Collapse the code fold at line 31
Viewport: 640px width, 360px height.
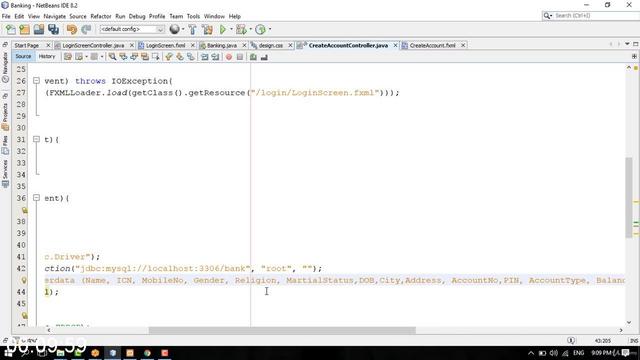[x=36, y=139]
